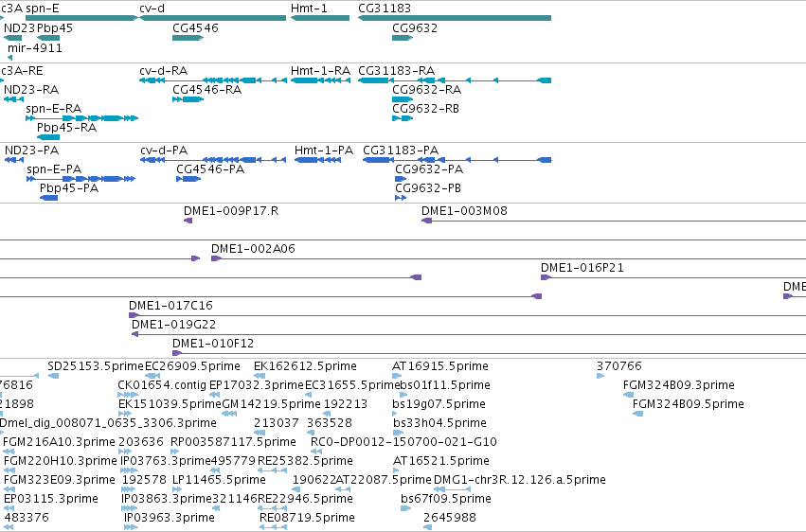Viewport: 806px width, 532px height.
Task: Select the bs19g07.5prime EST glyph
Action: click(395, 415)
